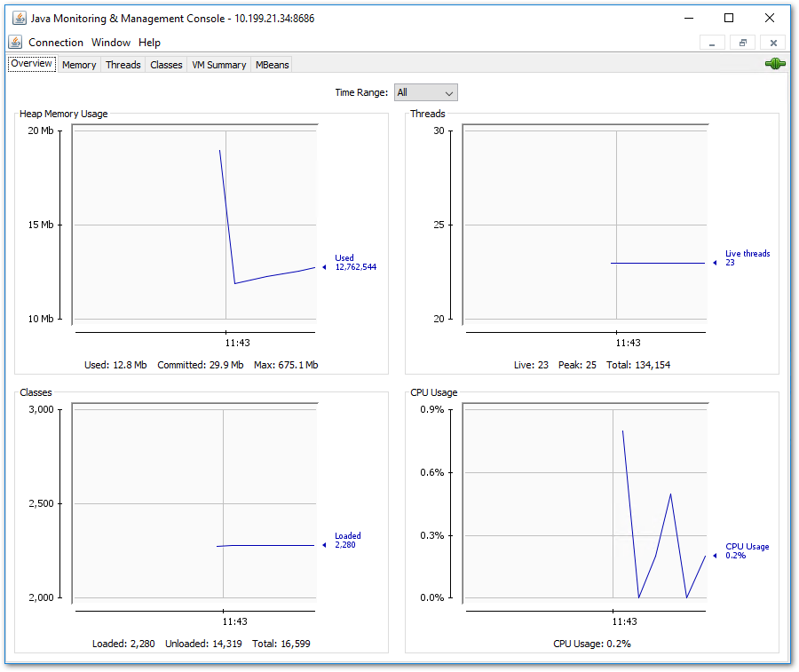Open the MBeans tab
The width and height of the screenshot is (799, 672).
(x=273, y=65)
